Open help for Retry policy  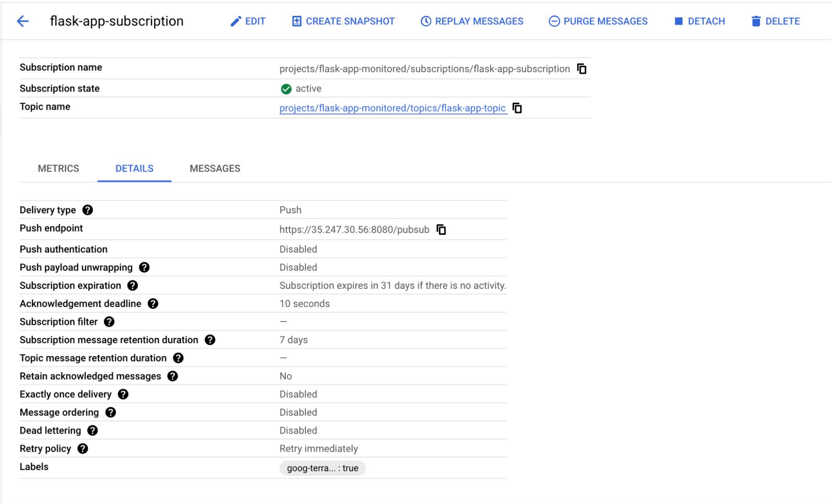tap(83, 449)
